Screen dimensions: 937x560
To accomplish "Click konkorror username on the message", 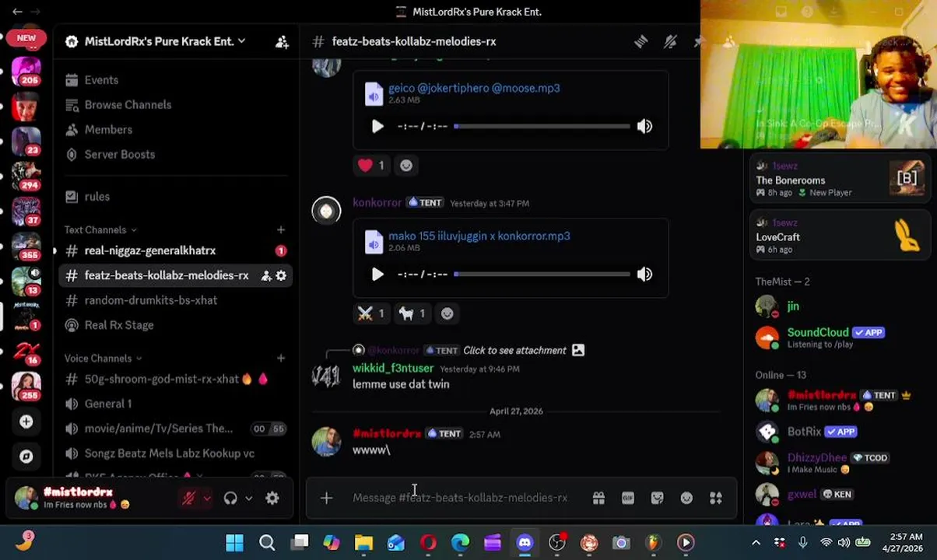I will click(377, 202).
